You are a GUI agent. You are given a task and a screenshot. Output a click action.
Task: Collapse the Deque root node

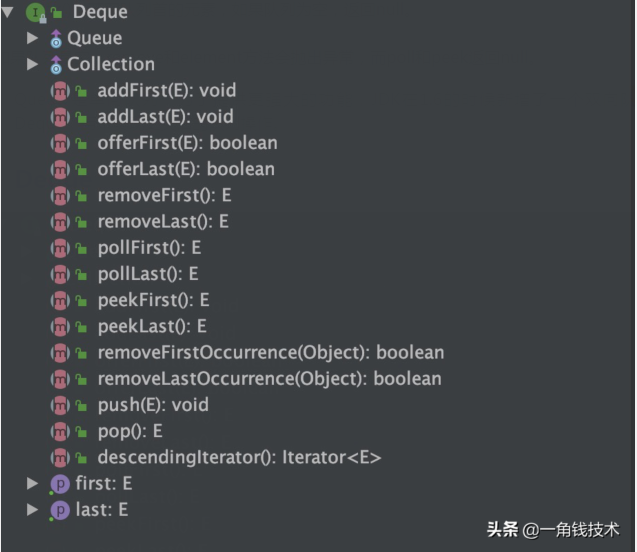(9, 12)
